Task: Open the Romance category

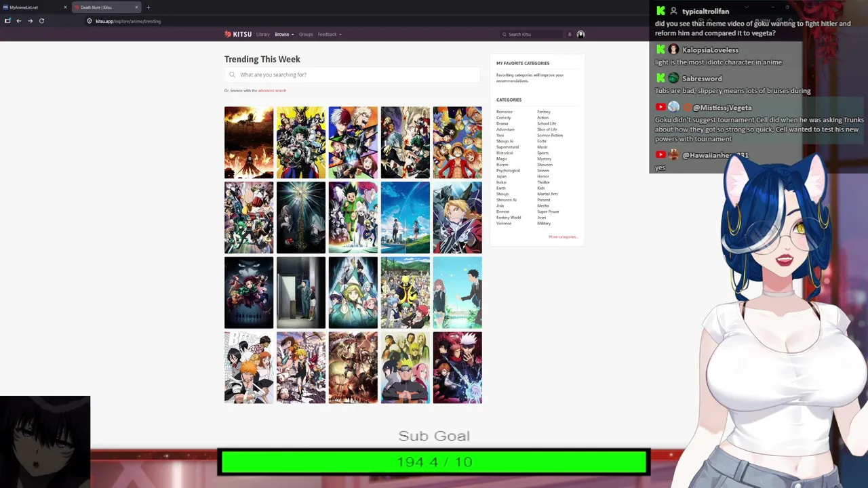Action: pos(505,112)
